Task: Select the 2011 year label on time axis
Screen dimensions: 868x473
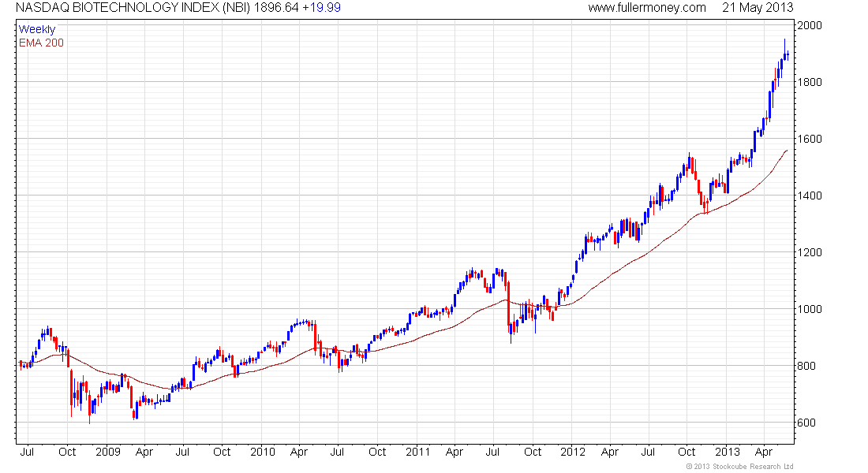Action: (418, 452)
